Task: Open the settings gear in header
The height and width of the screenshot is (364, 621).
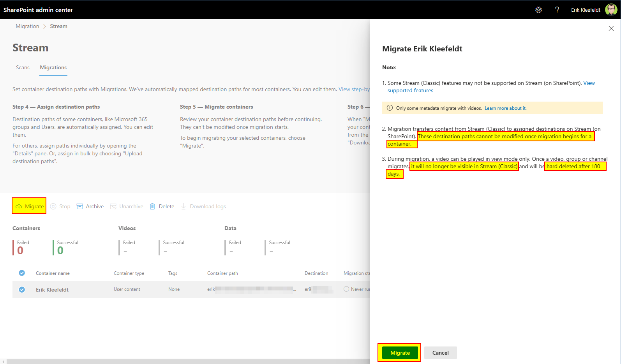Action: coord(538,10)
